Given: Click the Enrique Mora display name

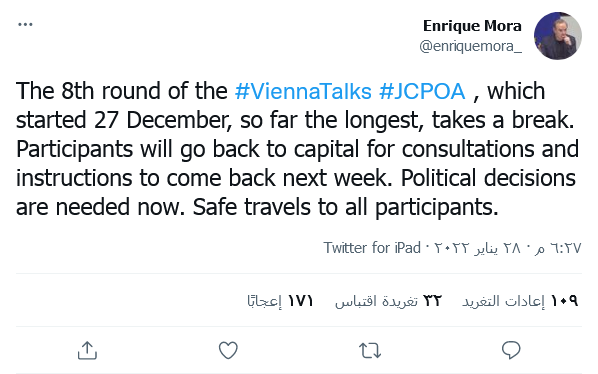Looking at the screenshot, I should click(x=472, y=26).
